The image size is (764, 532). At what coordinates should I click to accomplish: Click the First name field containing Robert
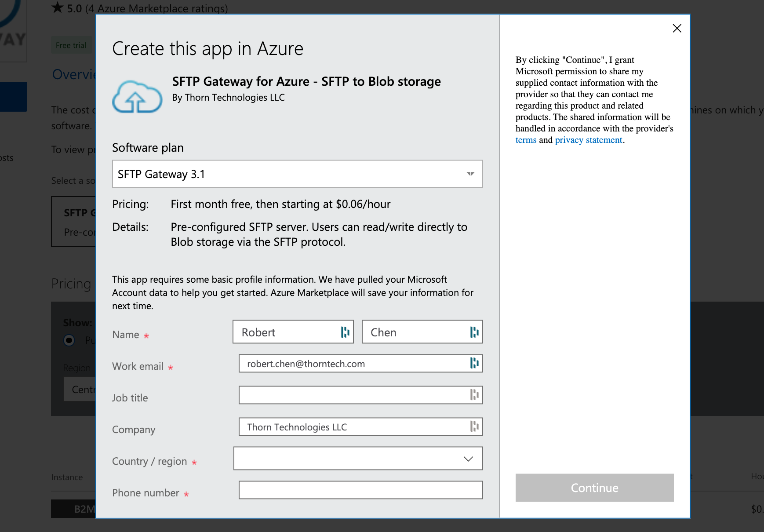click(293, 332)
